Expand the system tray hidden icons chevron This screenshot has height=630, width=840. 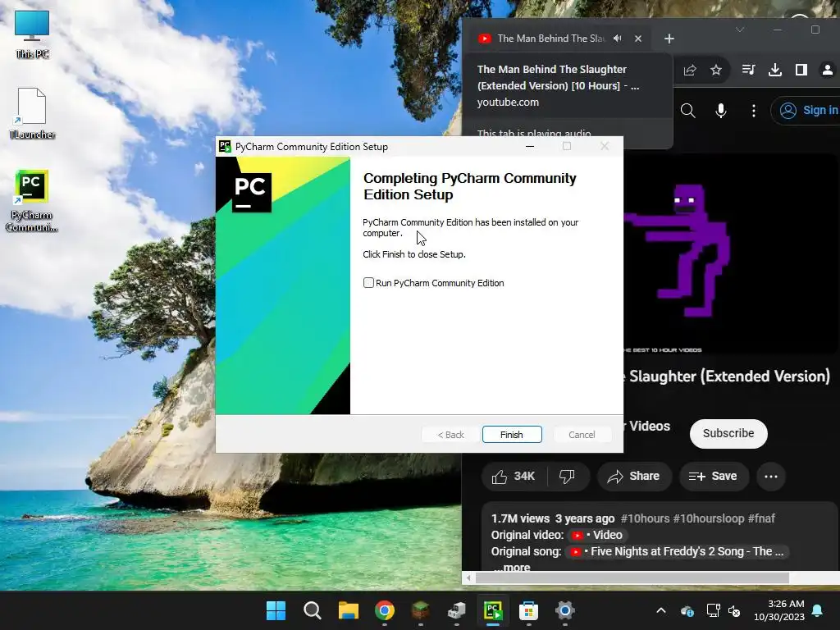tap(661, 610)
